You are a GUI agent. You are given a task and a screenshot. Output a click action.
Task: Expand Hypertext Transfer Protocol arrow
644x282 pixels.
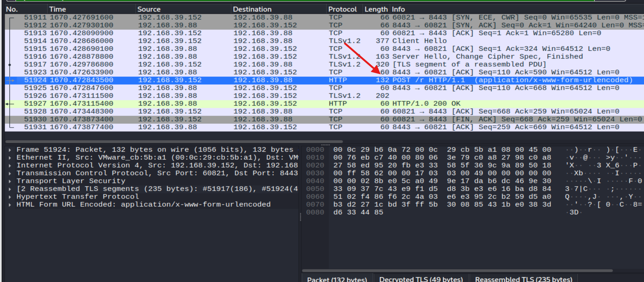coord(10,197)
